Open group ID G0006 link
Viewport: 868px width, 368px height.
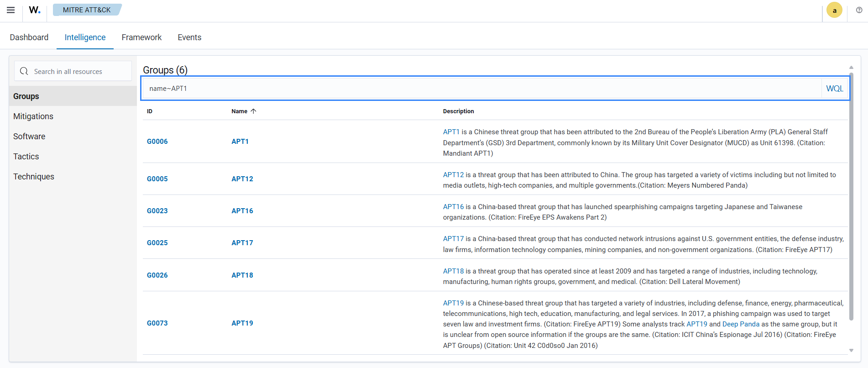click(x=157, y=142)
